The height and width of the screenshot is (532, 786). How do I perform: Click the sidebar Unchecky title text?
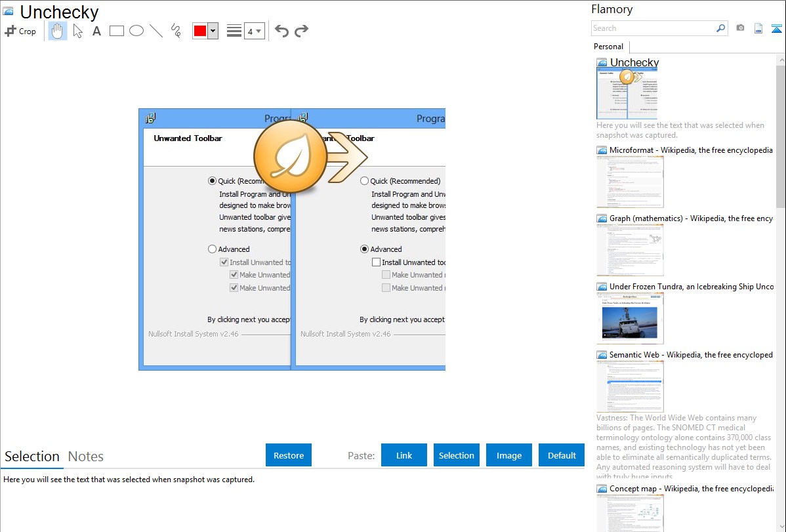pyautogui.click(x=634, y=62)
